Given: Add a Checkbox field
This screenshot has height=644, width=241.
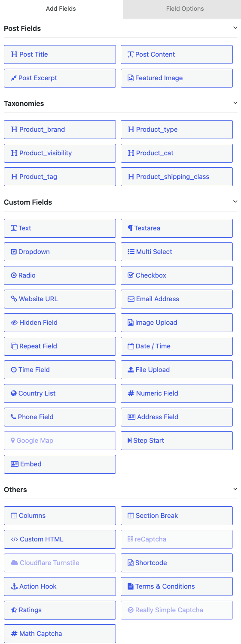Looking at the screenshot, I should click(x=177, y=275).
